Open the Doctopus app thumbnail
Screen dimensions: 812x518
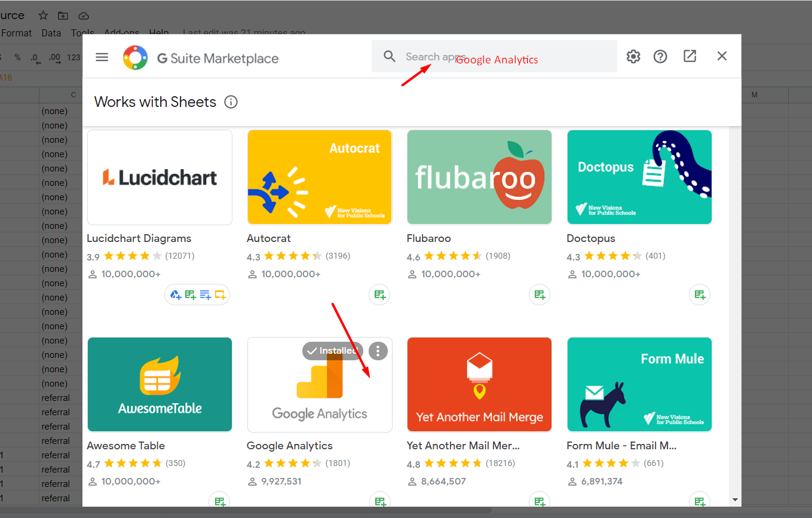[639, 177]
